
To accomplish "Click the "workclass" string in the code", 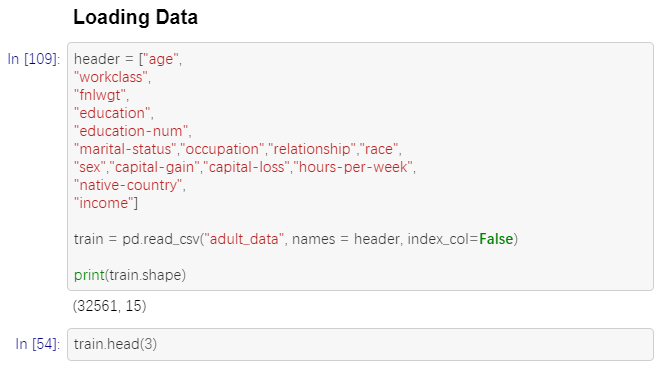I will click(111, 77).
